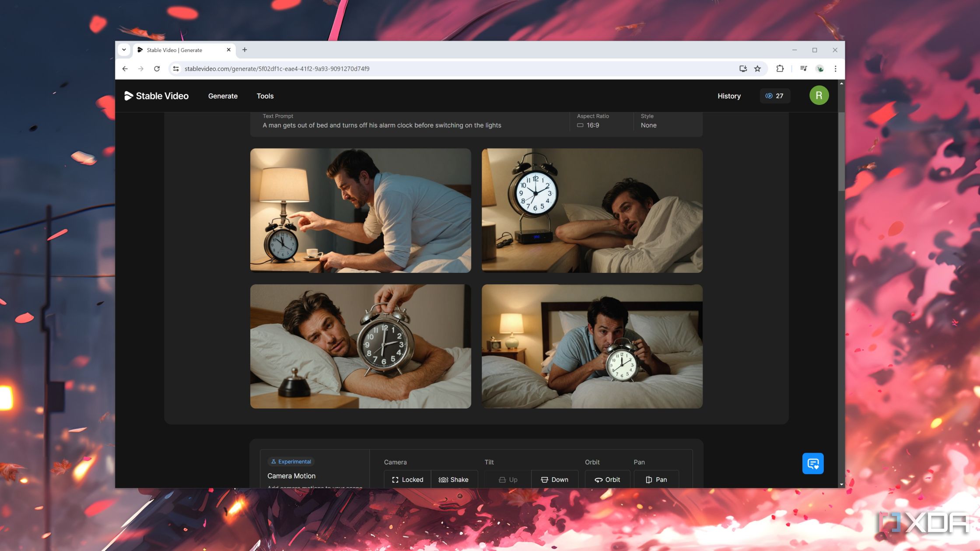Click the Up tilt camera toggle
This screenshot has width=980, height=551.
[x=507, y=479]
